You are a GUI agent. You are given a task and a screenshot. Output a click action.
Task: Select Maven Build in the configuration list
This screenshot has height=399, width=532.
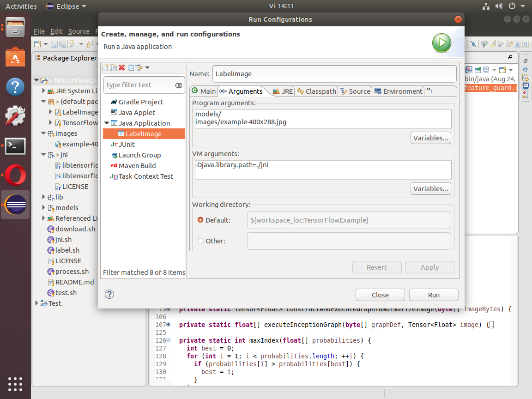pyautogui.click(x=137, y=166)
